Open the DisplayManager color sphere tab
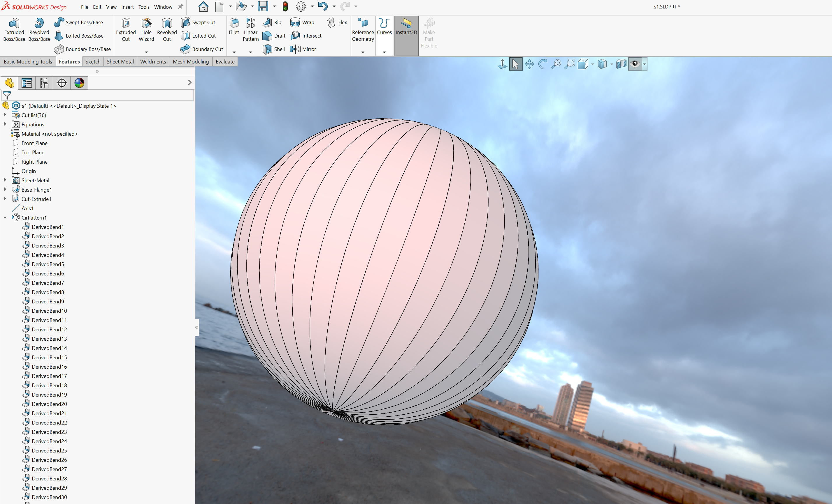832x504 pixels. pyautogui.click(x=79, y=83)
